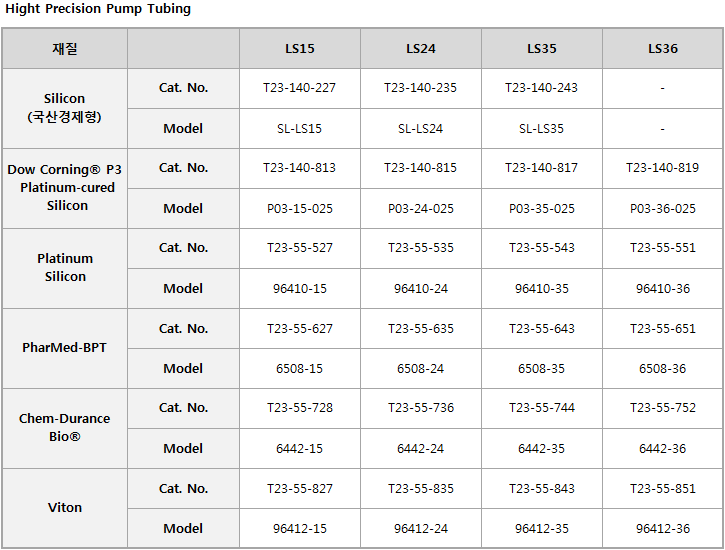
Task: Select the PharMed-BPT material cell
Action: point(65,348)
